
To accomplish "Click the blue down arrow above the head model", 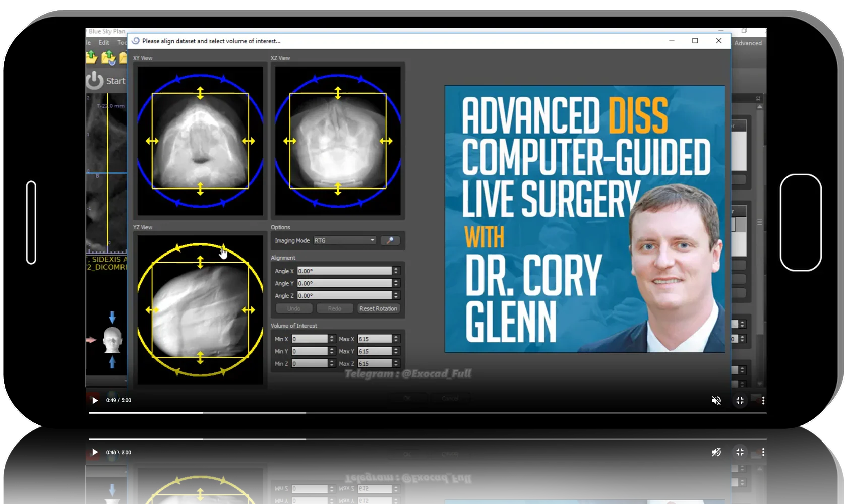I will point(112,317).
